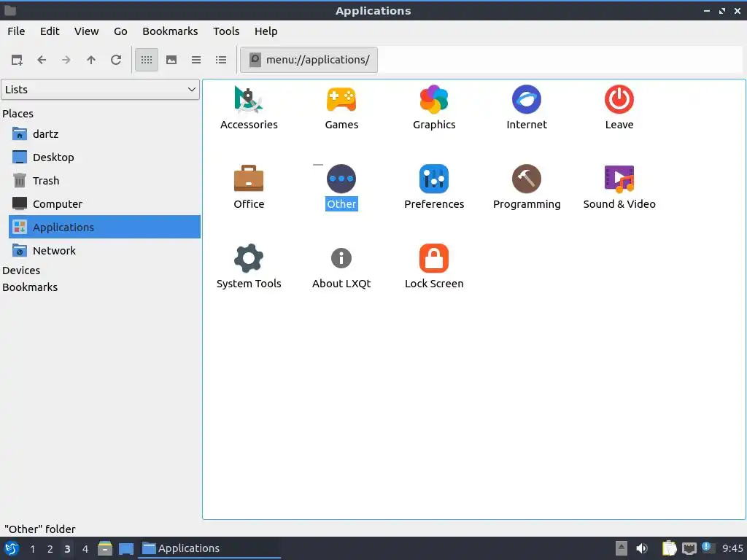Switch to icon view mode
The width and height of the screenshot is (747, 560).
[x=146, y=60]
